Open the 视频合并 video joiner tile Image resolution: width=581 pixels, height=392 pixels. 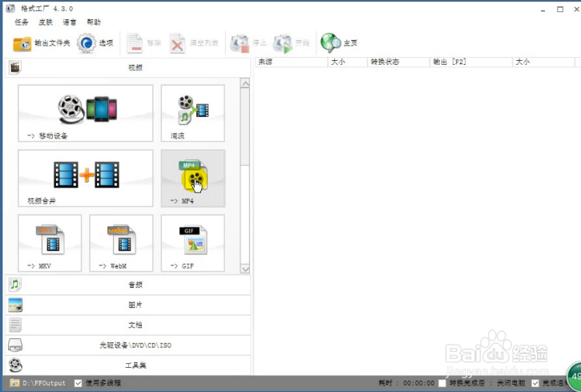[x=86, y=178]
